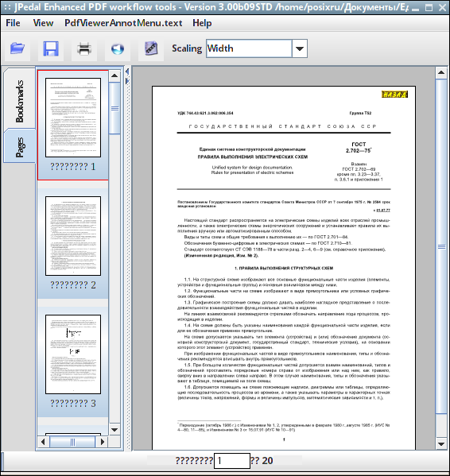Click heading '1. ПРАВИЛА ВЫПОЛНЕНИЯ СТРУКТУРНЫХ СХЕМ'

[x=284, y=268]
